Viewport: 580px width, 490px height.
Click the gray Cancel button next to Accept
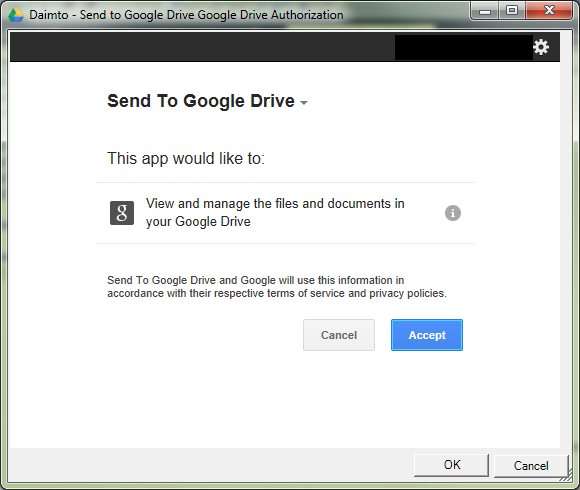339,335
